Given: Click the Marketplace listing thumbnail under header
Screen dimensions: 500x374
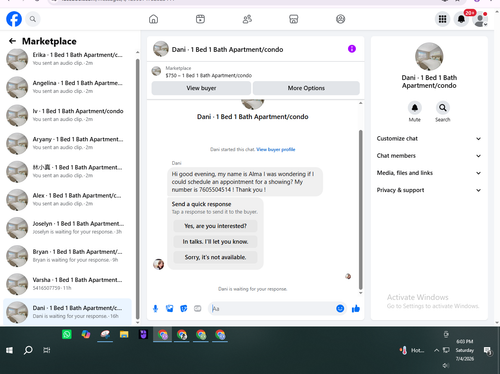Looking at the screenshot, I should click(x=156, y=71).
